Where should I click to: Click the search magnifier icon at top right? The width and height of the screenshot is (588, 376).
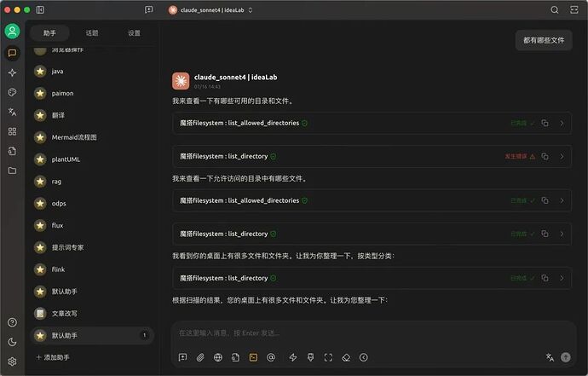[555, 9]
